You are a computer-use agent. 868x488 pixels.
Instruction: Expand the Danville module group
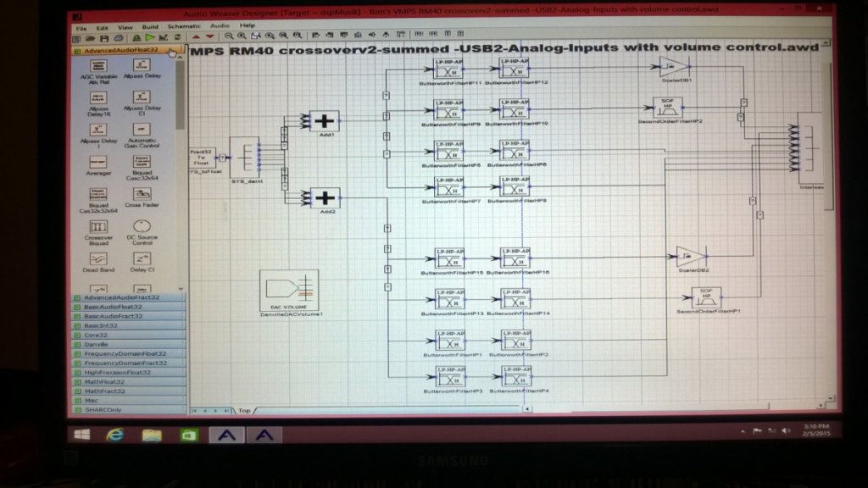129,344
